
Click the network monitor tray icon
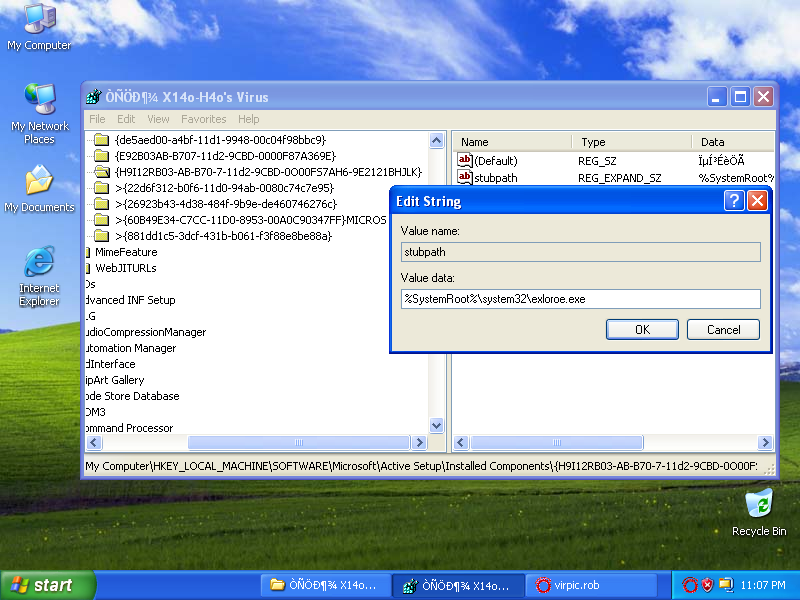tap(726, 585)
